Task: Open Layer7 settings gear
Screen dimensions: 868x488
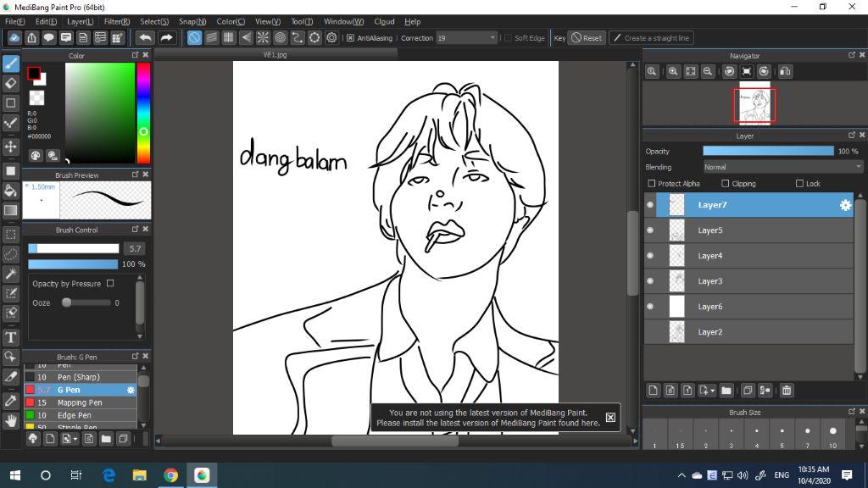Action: click(x=845, y=205)
